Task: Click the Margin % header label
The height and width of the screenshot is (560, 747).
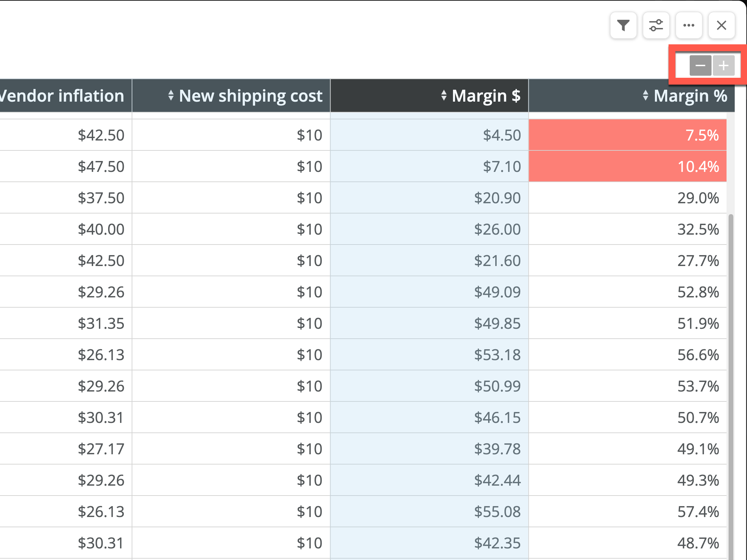Action: tap(691, 96)
